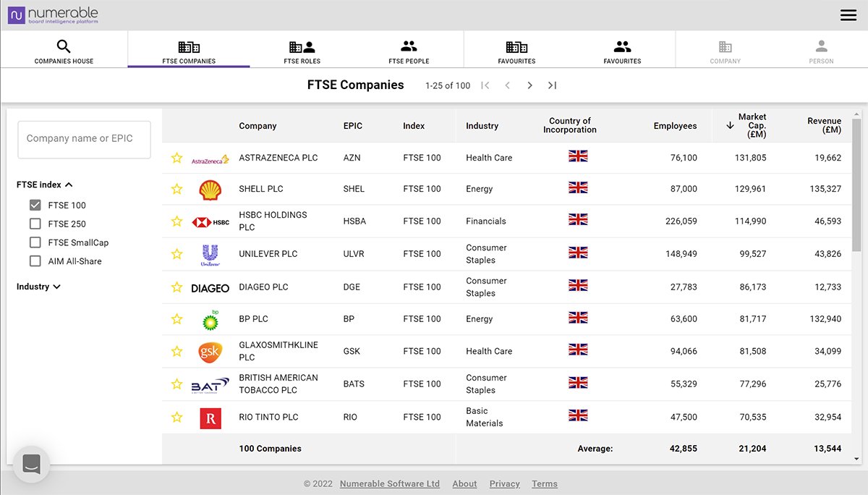Click the greyed Person tab
The image size is (868, 495).
point(821,49)
